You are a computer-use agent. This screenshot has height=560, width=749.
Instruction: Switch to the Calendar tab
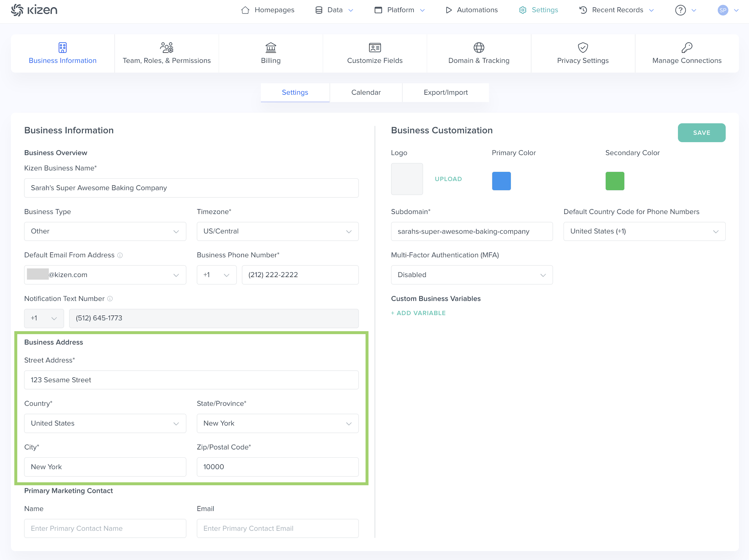[366, 92]
